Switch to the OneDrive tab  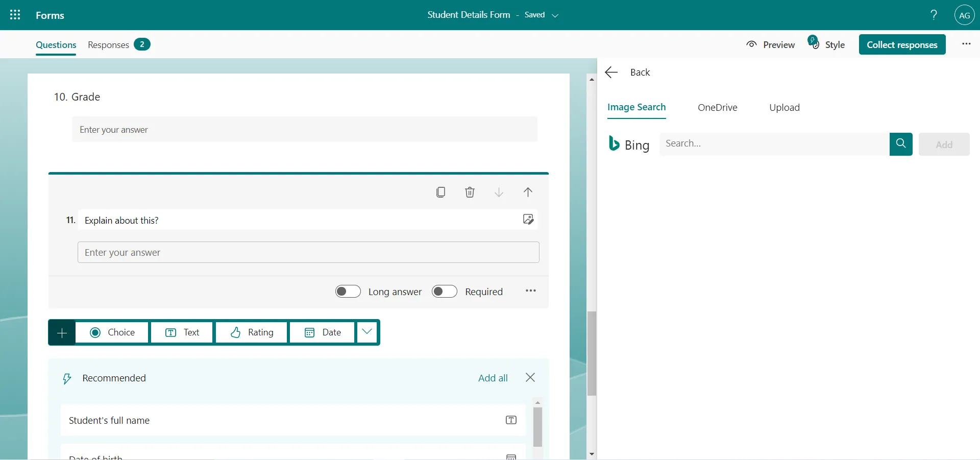[x=718, y=108]
